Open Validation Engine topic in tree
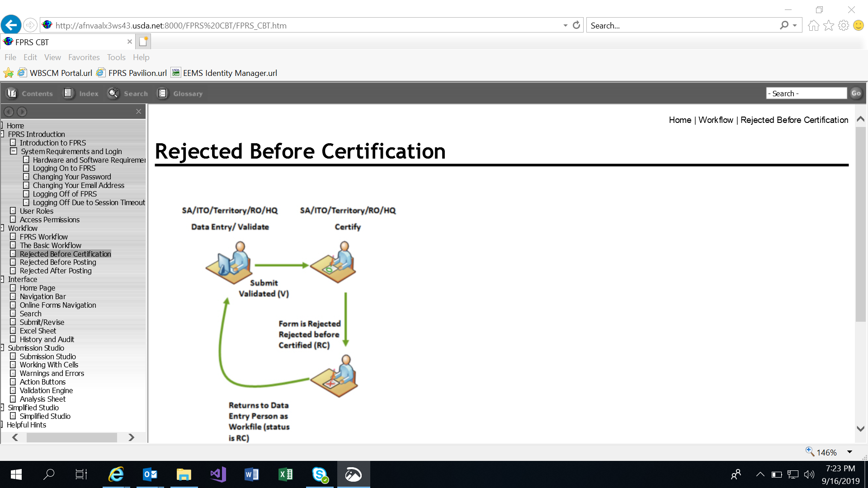Image resolution: width=868 pixels, height=488 pixels. click(46, 390)
